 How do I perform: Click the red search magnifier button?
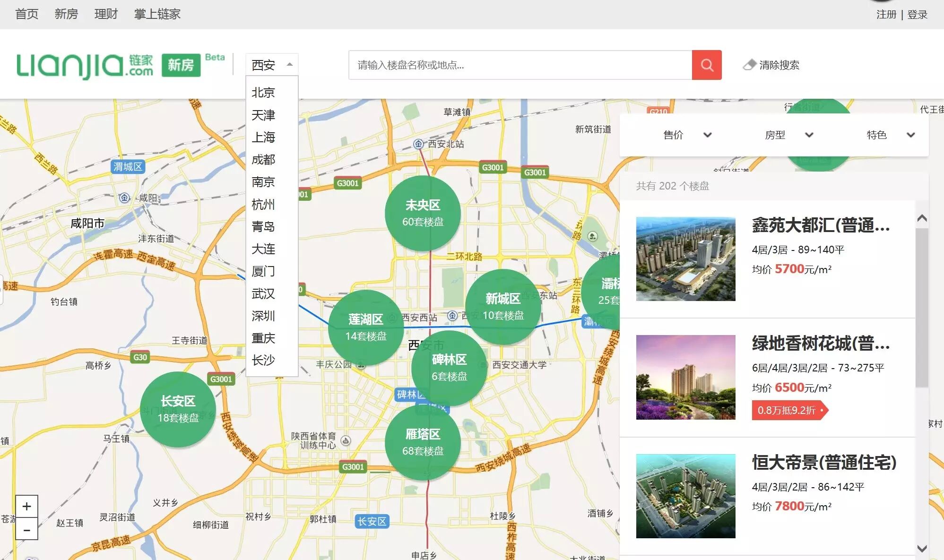click(x=706, y=65)
